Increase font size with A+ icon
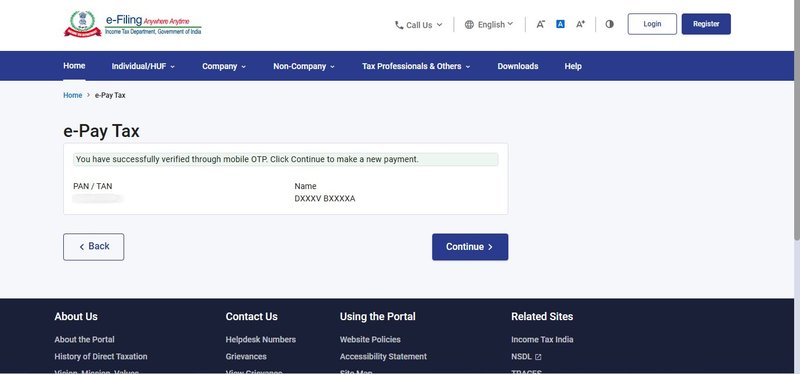The image size is (800, 374). [580, 24]
